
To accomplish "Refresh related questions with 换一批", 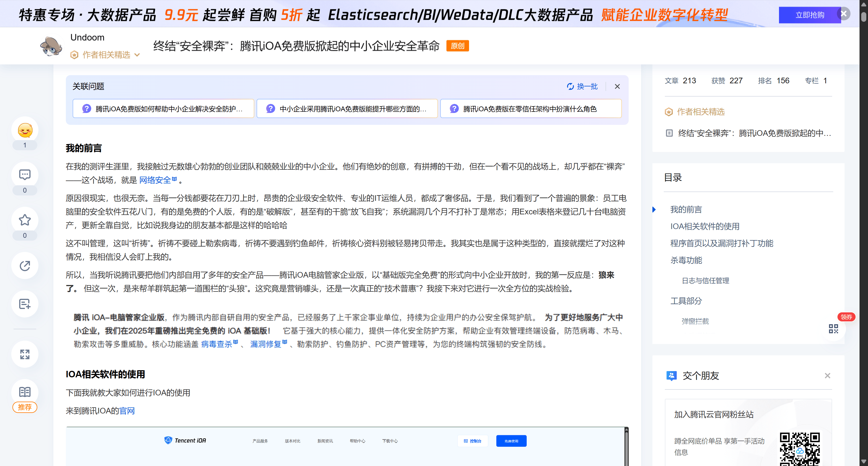I will click(582, 86).
